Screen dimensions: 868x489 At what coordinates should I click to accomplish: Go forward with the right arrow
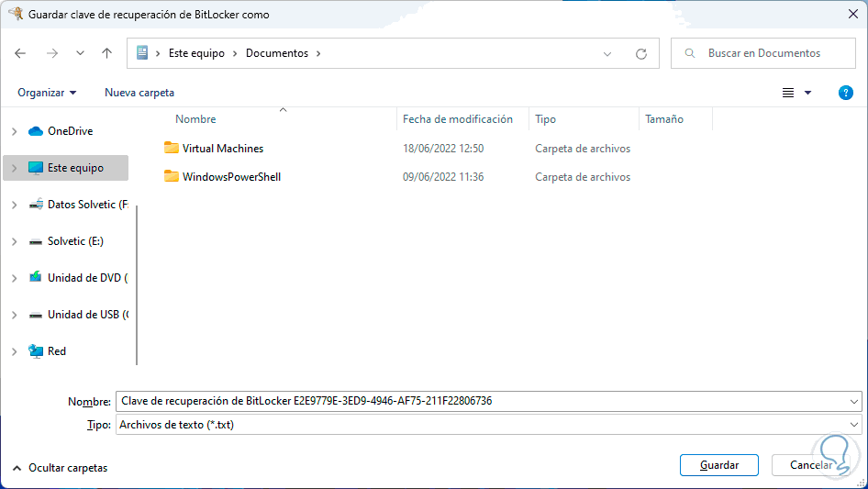[x=52, y=53]
